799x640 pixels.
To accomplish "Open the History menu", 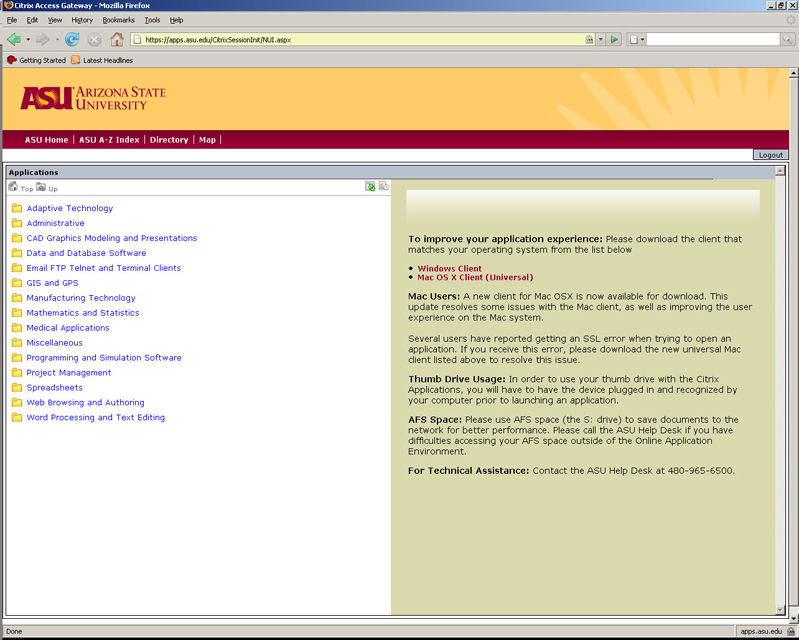I will (82, 20).
